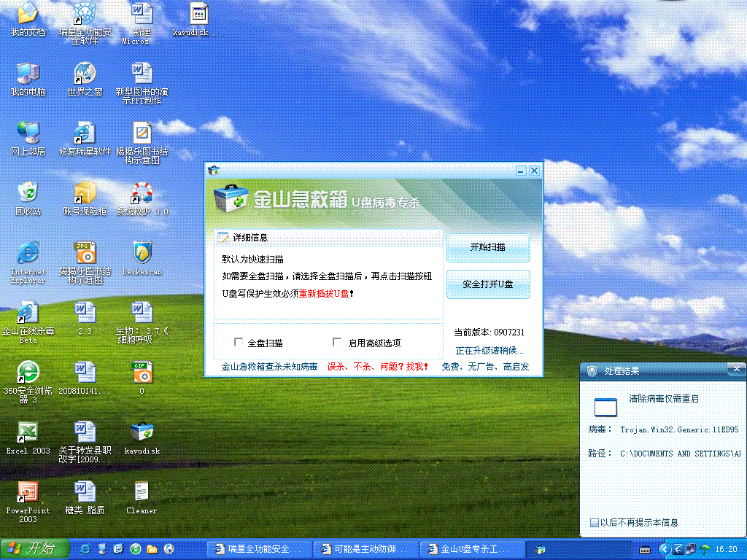This screenshot has height=560, width=747.
Task: Switch to 可能是主动防御 taskbar window
Action: [x=366, y=549]
